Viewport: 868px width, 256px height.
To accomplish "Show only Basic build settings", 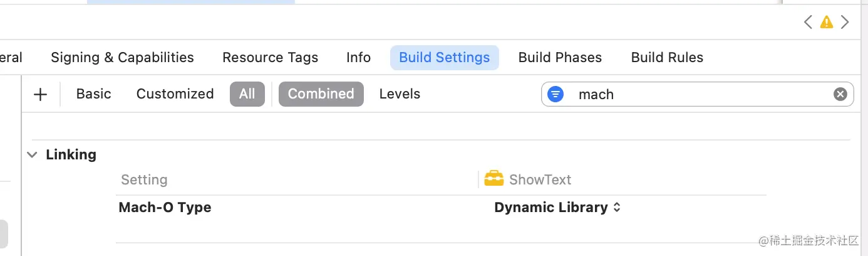I will coord(93,94).
